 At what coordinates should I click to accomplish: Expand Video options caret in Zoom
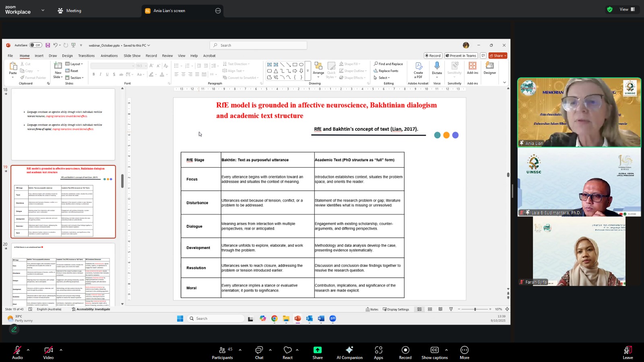(61, 350)
